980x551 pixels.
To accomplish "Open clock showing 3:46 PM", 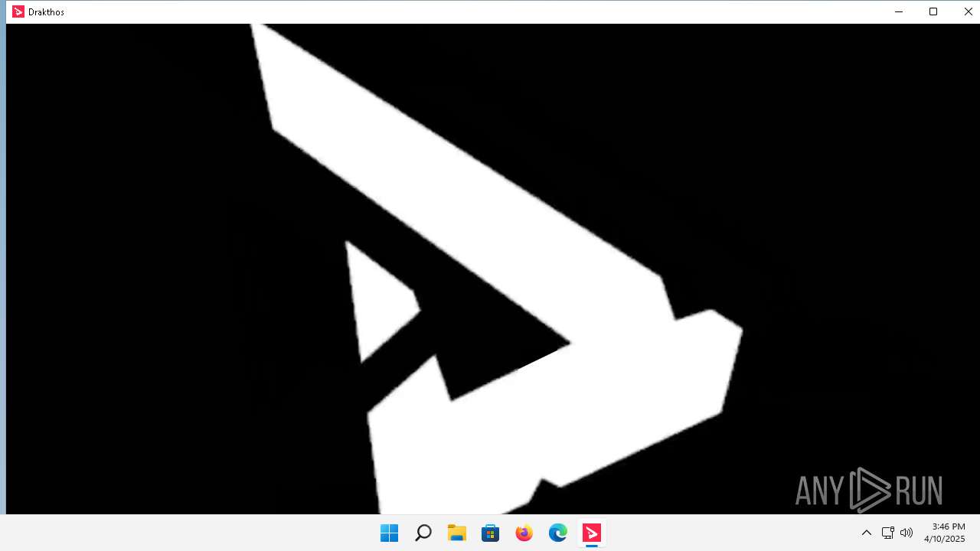I will click(945, 533).
